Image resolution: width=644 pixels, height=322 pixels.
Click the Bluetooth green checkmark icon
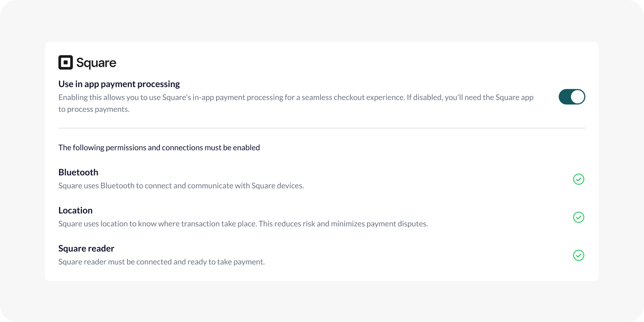(579, 179)
